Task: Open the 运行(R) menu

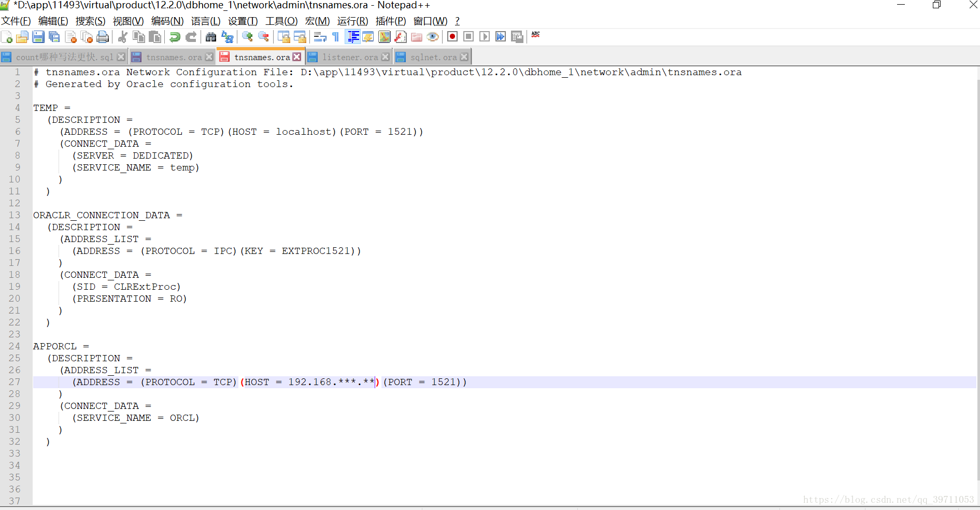Action: [x=353, y=21]
